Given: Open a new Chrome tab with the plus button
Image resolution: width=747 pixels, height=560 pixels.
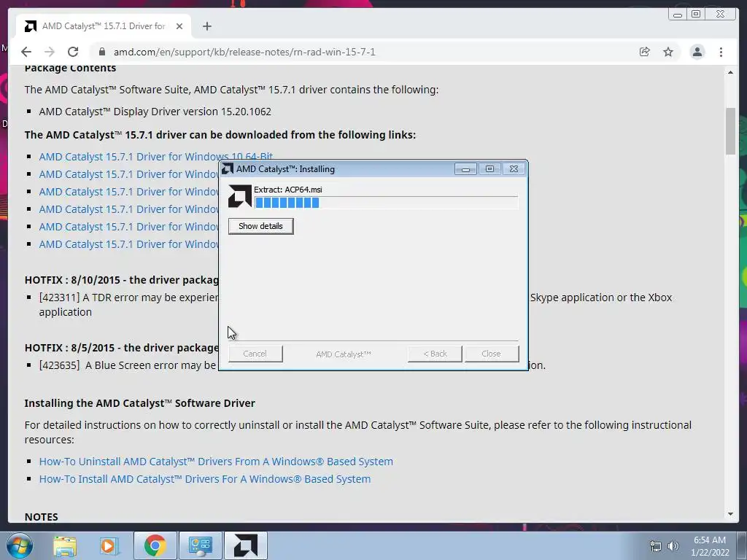Looking at the screenshot, I should (206, 26).
